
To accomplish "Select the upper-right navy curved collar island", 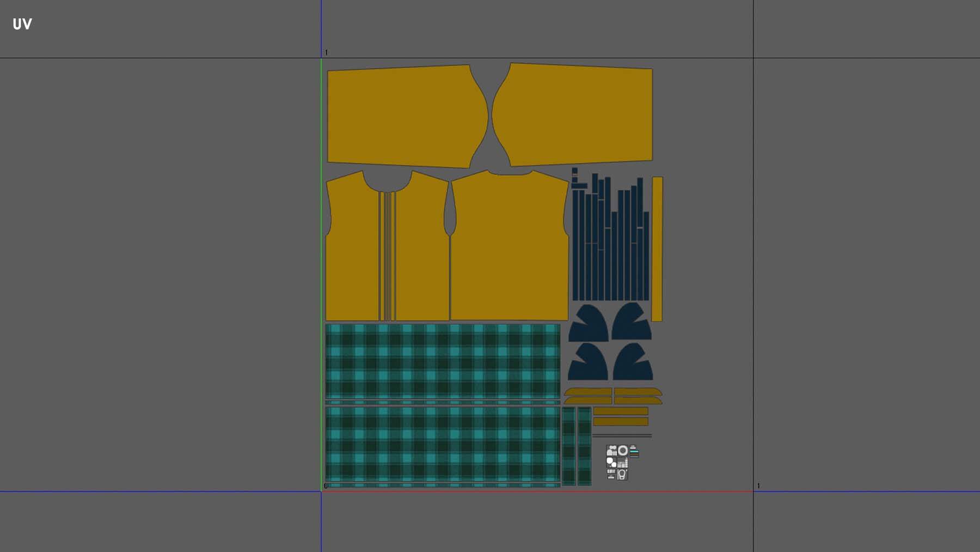I will pos(632,322).
